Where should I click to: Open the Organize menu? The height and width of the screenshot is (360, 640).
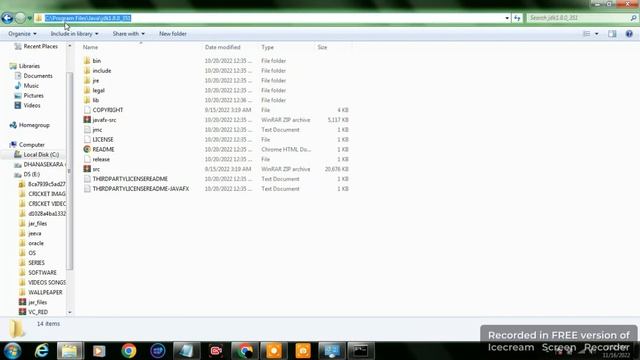point(22,34)
